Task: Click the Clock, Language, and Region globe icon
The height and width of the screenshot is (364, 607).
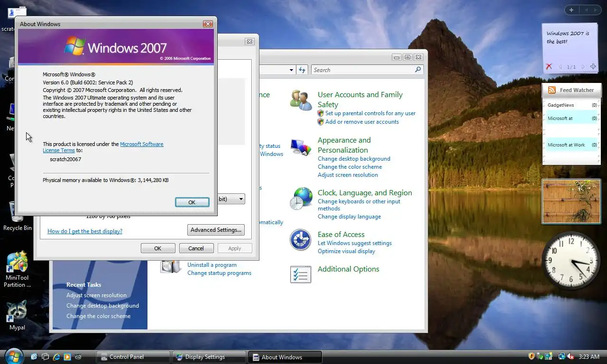Action: (301, 199)
